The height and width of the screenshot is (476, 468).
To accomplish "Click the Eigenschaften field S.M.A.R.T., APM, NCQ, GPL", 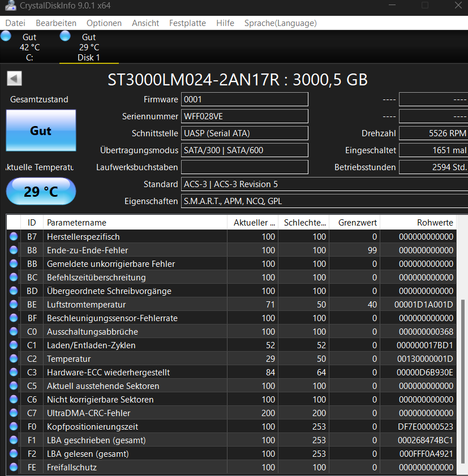I will click(x=324, y=201).
